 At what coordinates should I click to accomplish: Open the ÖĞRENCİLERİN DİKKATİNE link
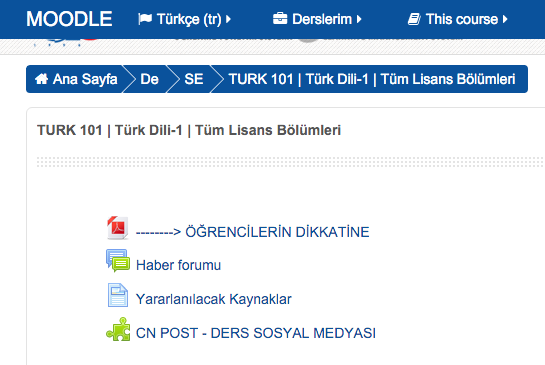[253, 232]
